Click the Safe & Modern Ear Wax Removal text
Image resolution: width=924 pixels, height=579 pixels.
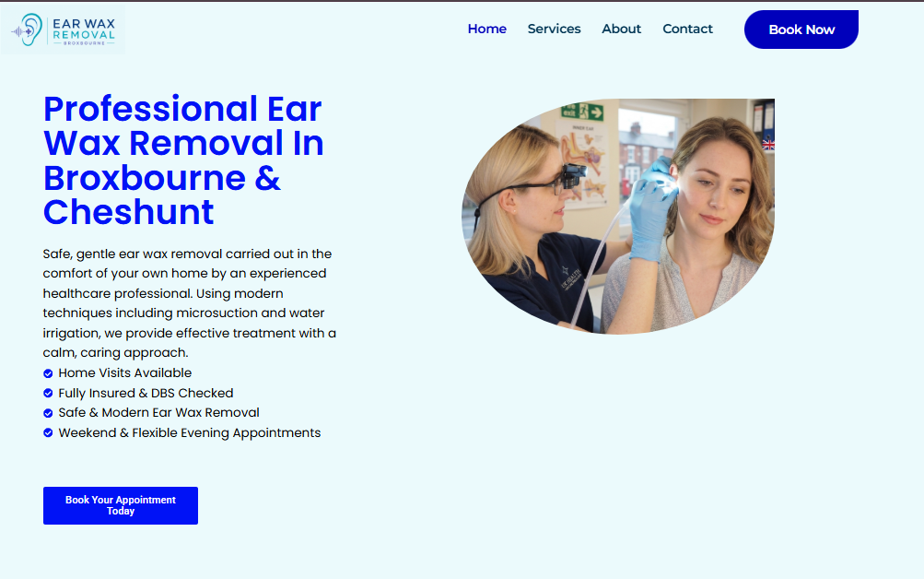(158, 413)
